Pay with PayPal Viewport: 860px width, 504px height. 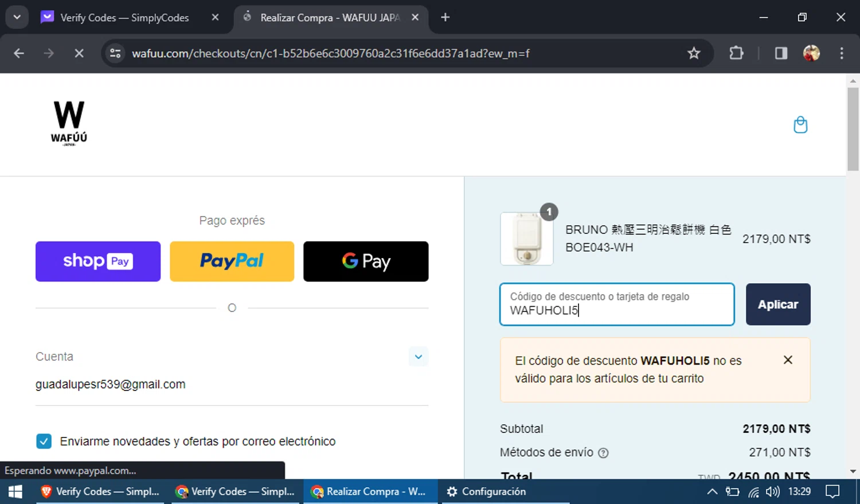coord(232,261)
